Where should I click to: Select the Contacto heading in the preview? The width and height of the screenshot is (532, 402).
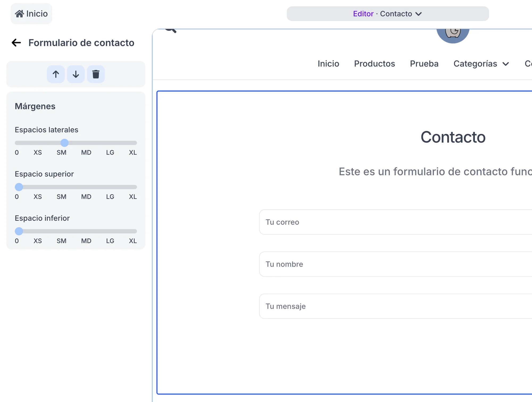[453, 137]
